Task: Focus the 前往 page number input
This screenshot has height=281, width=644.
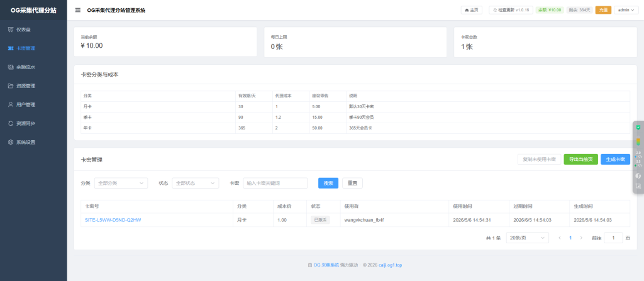Action: pos(613,238)
